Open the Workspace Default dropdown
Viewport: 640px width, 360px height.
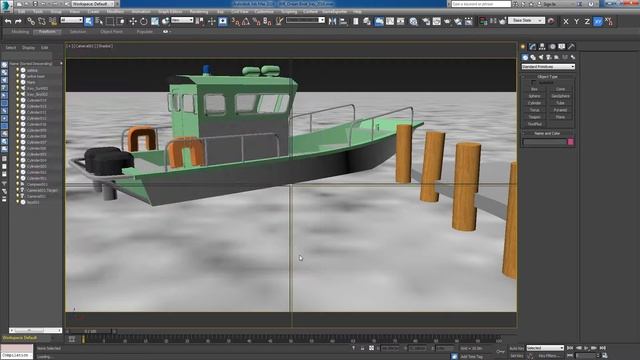[x=93, y=4]
